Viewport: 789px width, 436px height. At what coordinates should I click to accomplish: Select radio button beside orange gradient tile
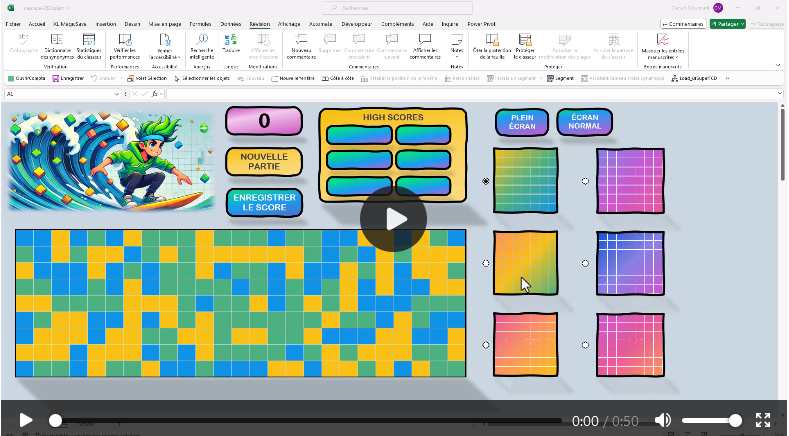486,263
